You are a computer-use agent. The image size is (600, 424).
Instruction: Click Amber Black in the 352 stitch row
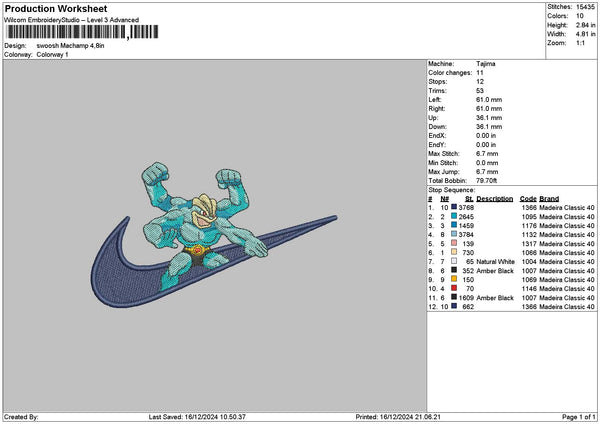(x=495, y=271)
